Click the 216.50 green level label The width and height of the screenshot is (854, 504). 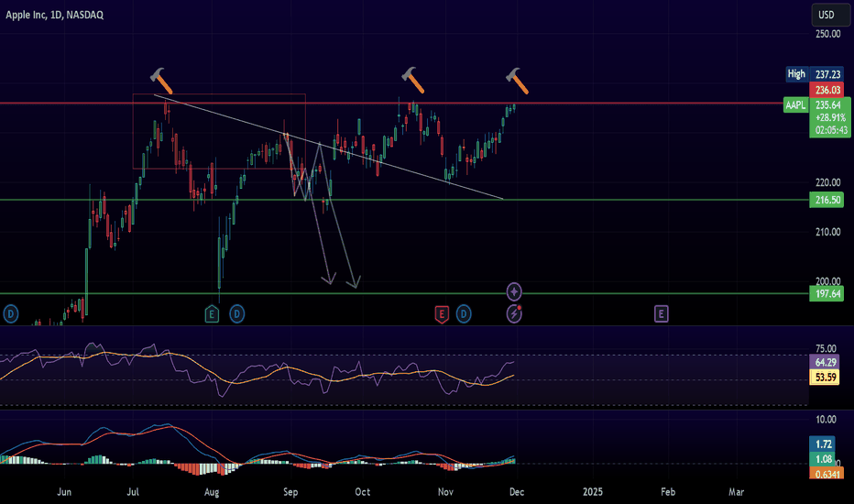(827, 200)
